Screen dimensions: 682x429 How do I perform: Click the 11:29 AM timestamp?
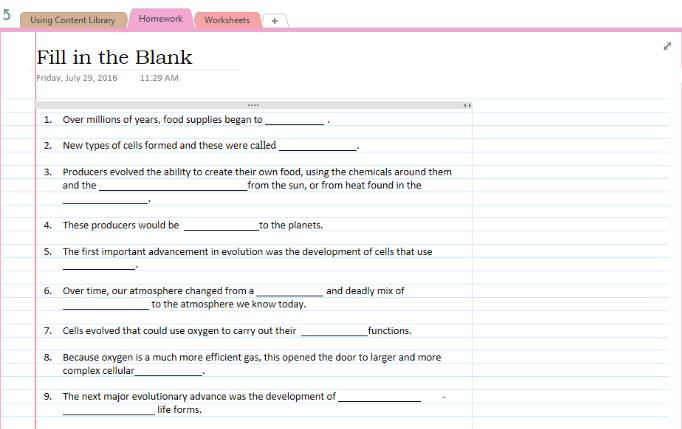[159, 78]
